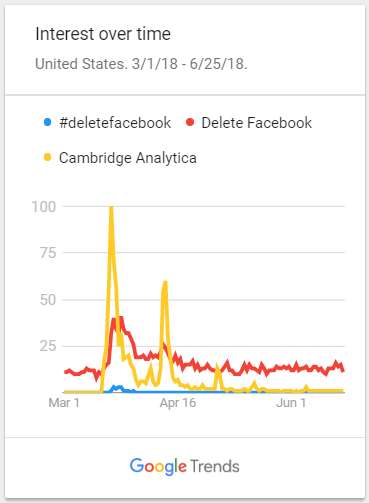This screenshot has height=503, width=369.
Task: Open the Google Trends logo link
Action: pos(185,466)
